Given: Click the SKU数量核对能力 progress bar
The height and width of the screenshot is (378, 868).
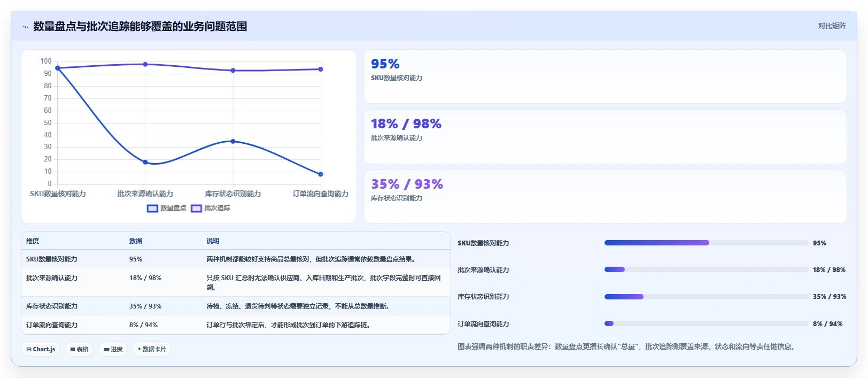Looking at the screenshot, I should 706,243.
